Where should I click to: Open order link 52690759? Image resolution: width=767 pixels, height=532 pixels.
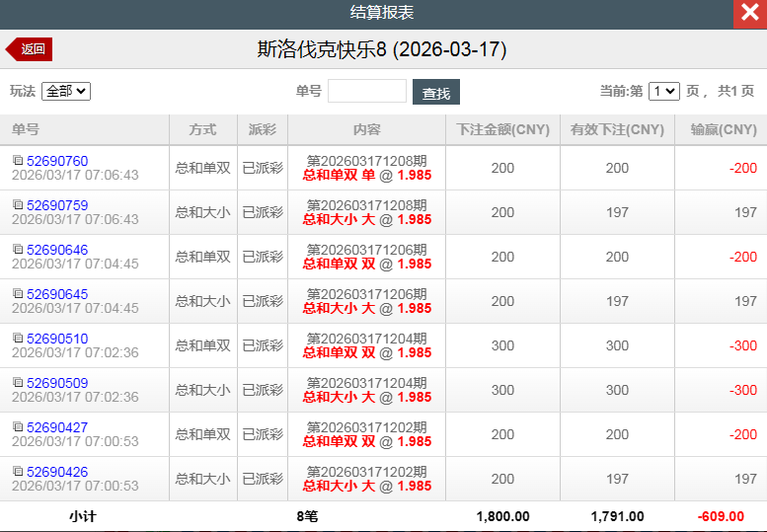[57, 205]
